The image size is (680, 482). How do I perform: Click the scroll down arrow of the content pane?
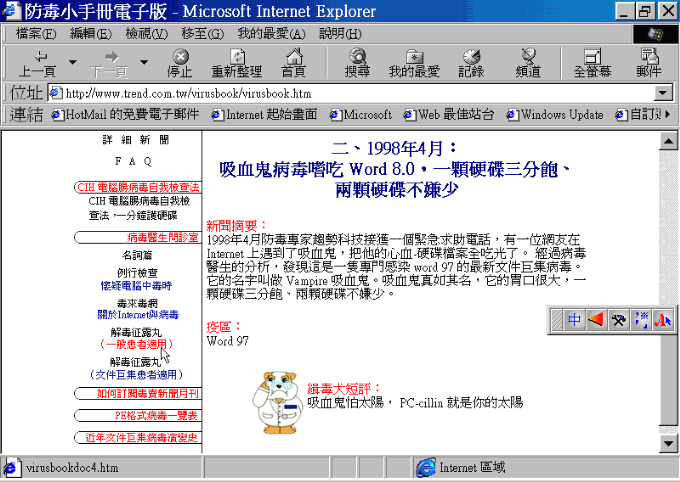pyautogui.click(x=668, y=443)
